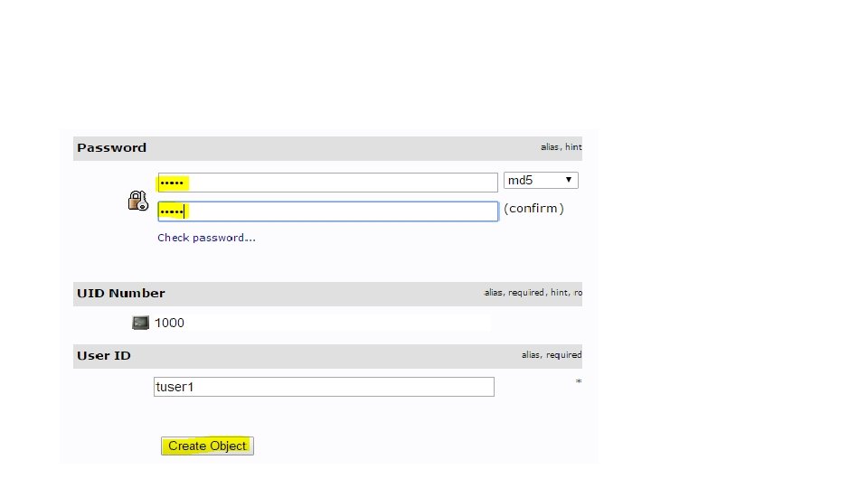The image size is (868, 488).
Task: Click the UID Number section heading
Action: (x=120, y=293)
